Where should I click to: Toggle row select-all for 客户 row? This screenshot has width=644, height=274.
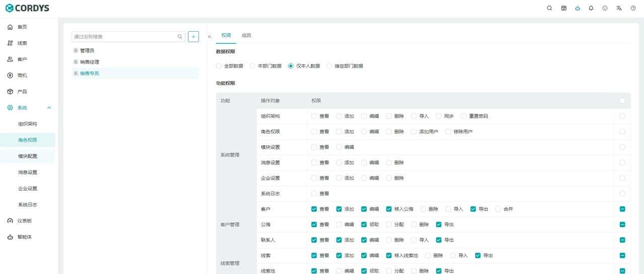(622, 209)
